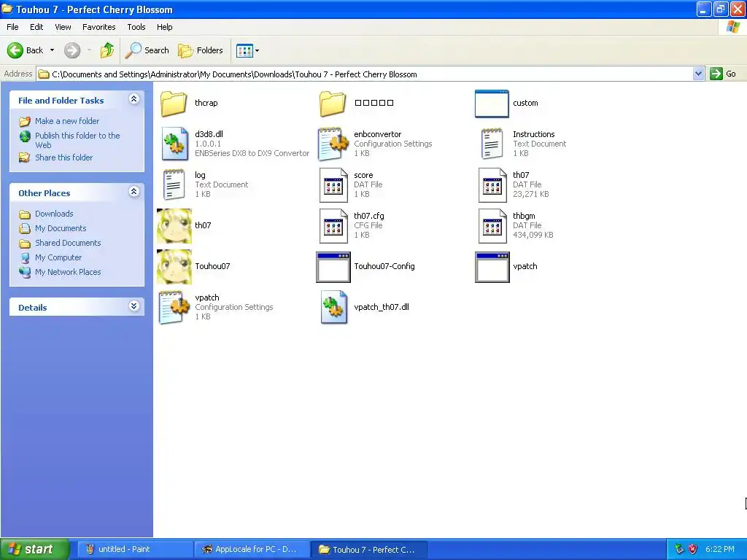Viewport: 747px width, 560px height.
Task: Select the Touhou07 executable character icon
Action: click(x=174, y=267)
